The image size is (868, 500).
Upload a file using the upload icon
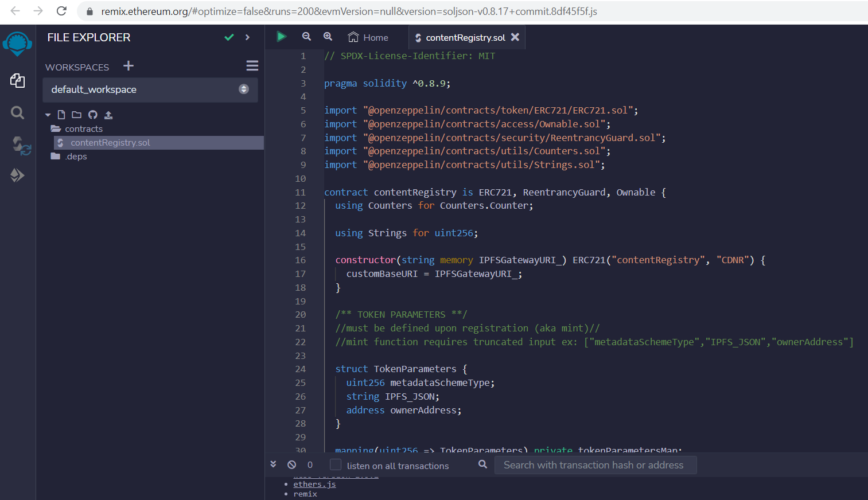tap(108, 114)
